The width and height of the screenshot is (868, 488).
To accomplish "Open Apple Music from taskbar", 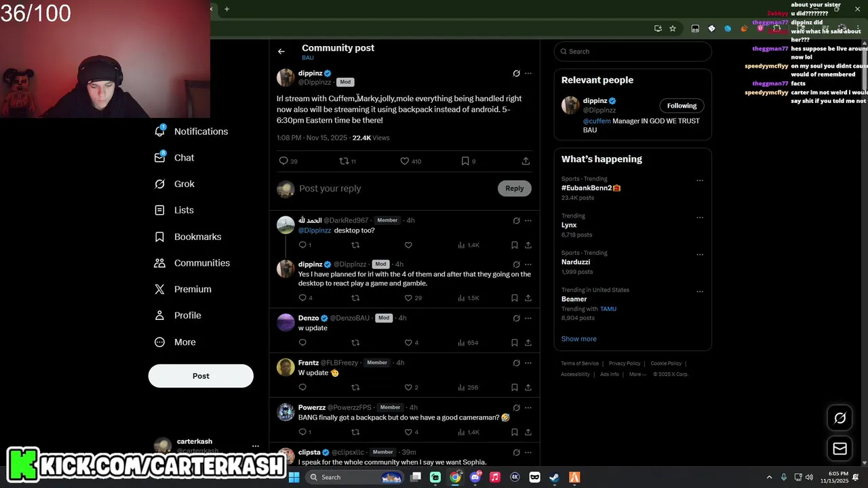I will click(x=495, y=477).
